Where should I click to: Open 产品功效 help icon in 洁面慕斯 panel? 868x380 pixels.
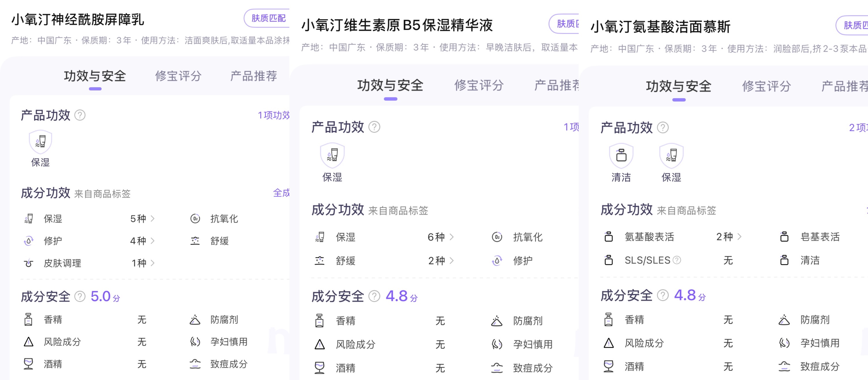[662, 128]
